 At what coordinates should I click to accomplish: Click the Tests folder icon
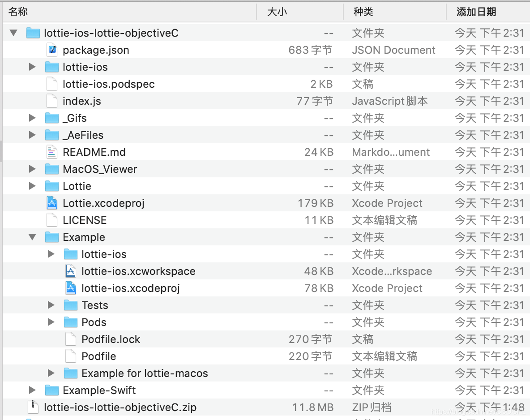point(71,305)
